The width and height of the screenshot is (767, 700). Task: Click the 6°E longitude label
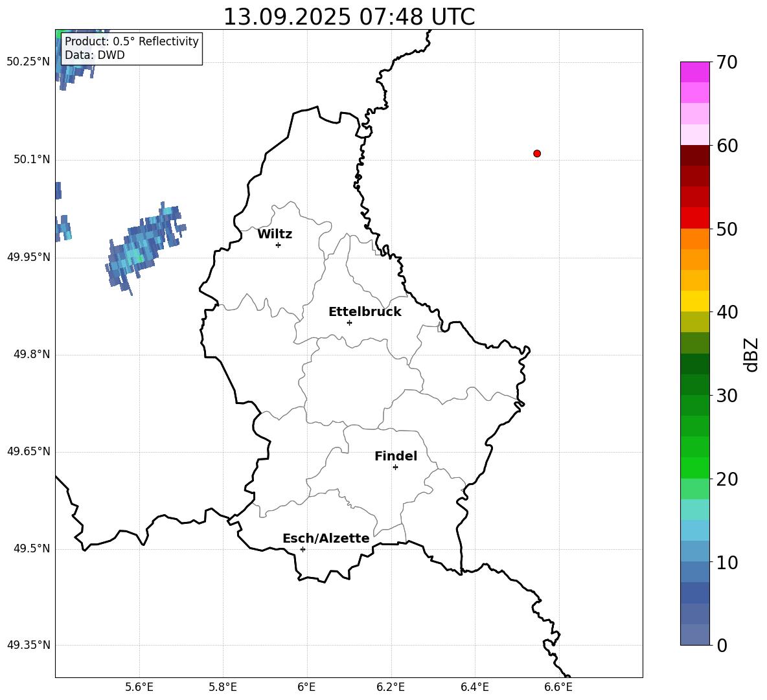[306, 687]
